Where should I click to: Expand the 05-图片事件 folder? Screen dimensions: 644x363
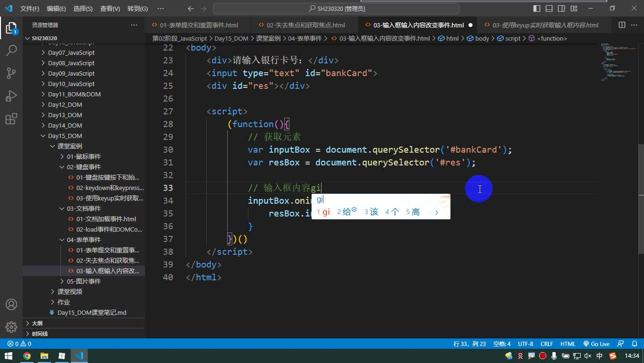(x=84, y=281)
